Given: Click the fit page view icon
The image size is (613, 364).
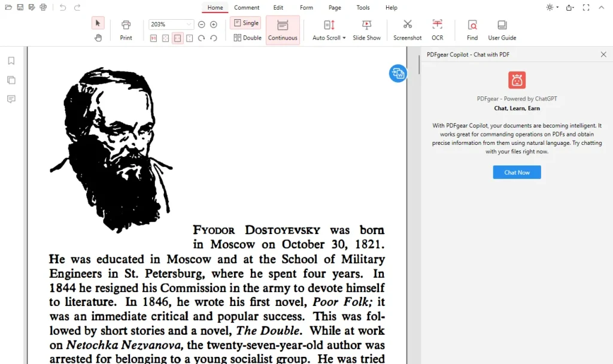Looking at the screenshot, I should pos(165,38).
